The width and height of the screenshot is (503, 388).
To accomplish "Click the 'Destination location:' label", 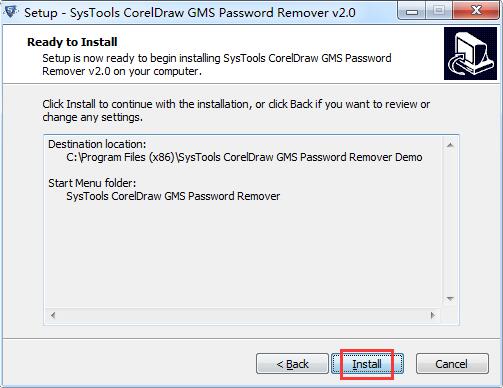I will 97,144.
